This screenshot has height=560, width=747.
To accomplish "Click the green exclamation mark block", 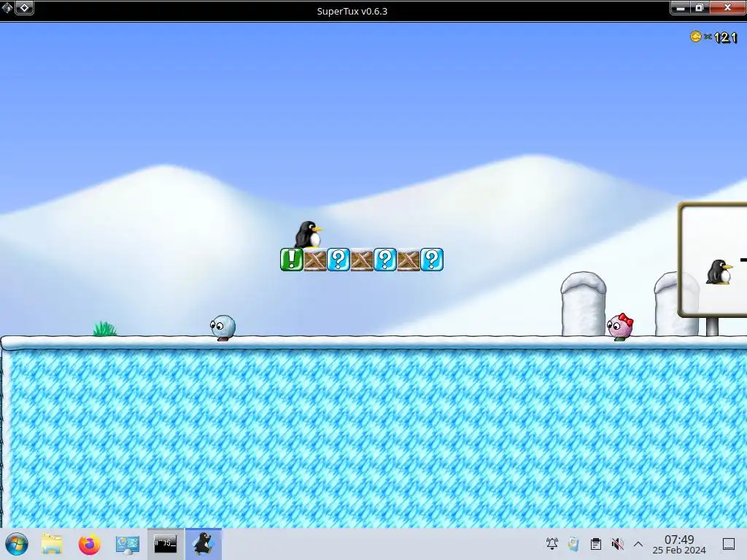I will (x=292, y=260).
